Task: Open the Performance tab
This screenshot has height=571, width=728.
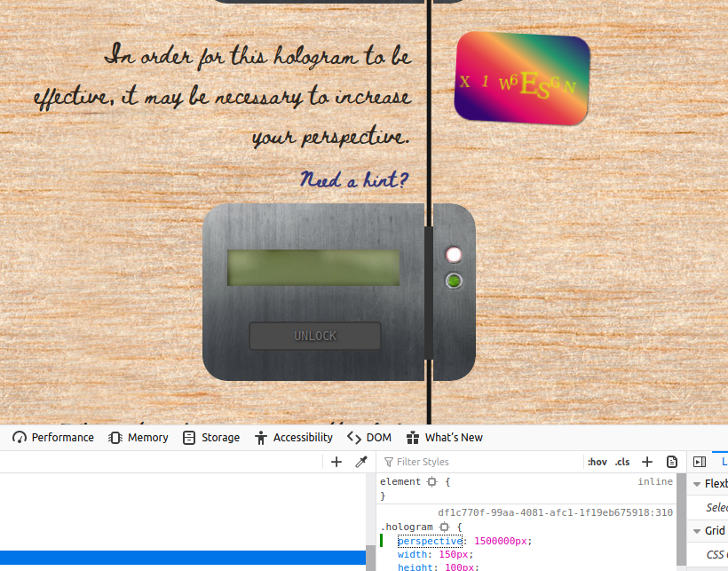Action: pyautogui.click(x=53, y=437)
